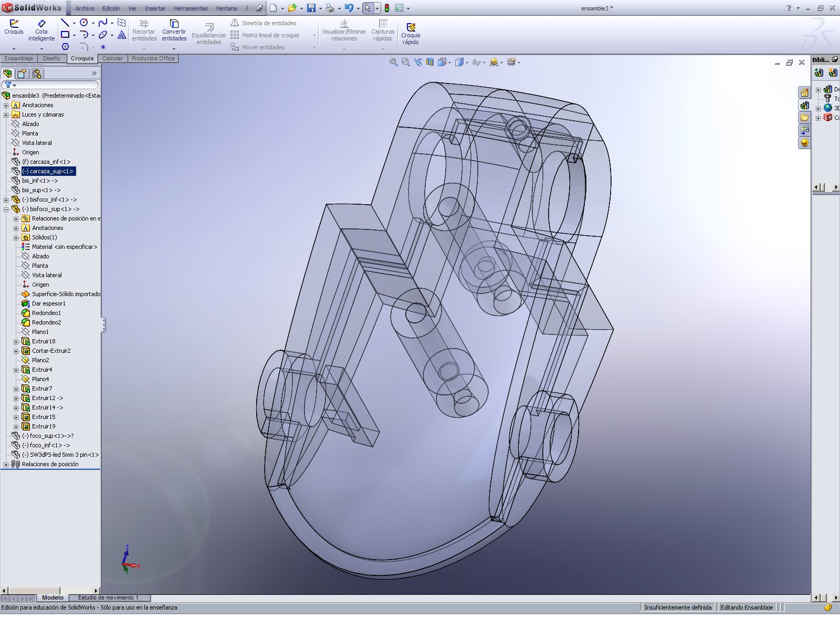Open the Edición menu

[x=111, y=8]
